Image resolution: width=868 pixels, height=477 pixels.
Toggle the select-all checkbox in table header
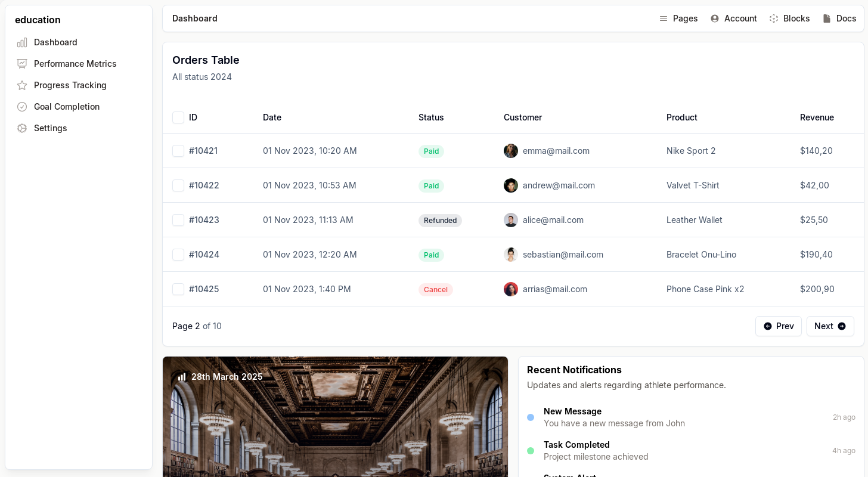tap(178, 117)
